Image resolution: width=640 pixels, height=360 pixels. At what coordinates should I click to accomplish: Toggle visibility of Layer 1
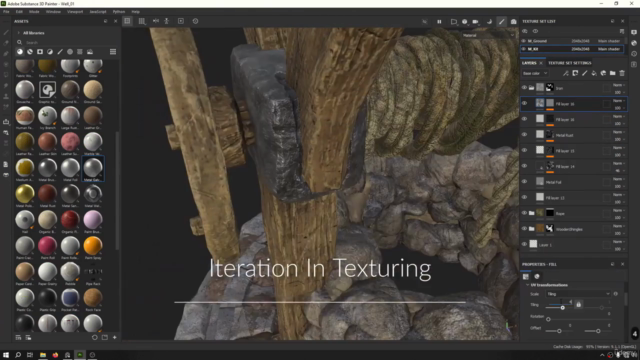(524, 244)
